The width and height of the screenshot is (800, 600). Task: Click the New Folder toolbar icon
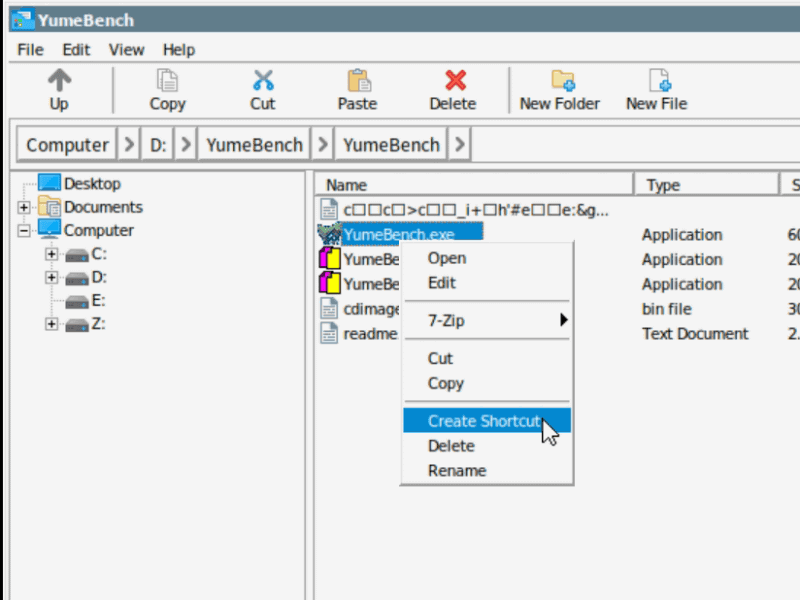(563, 81)
